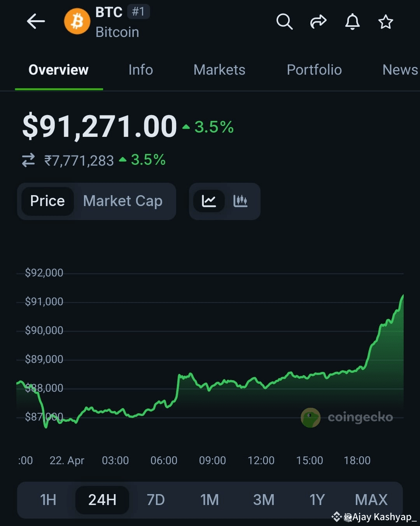Image resolution: width=420 pixels, height=526 pixels.
Task: Tap the search icon
Action: click(x=284, y=22)
